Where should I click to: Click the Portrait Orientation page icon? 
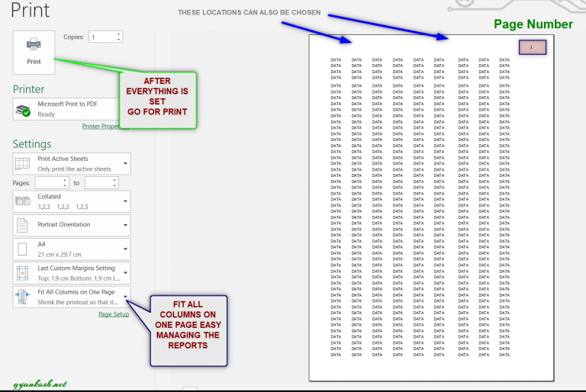tap(22, 225)
